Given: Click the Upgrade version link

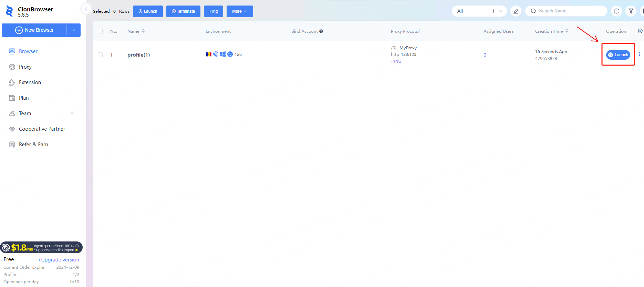Looking at the screenshot, I should 59,260.
